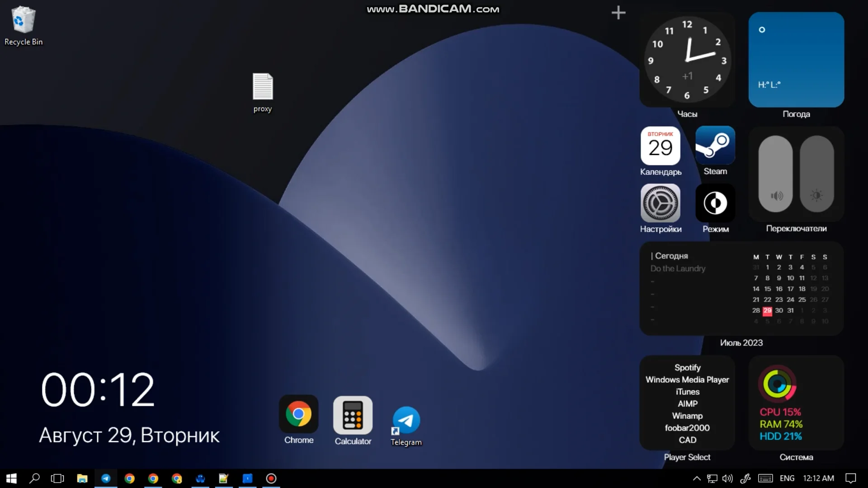
Task: Pick Winamp in Player Select
Action: click(687, 416)
